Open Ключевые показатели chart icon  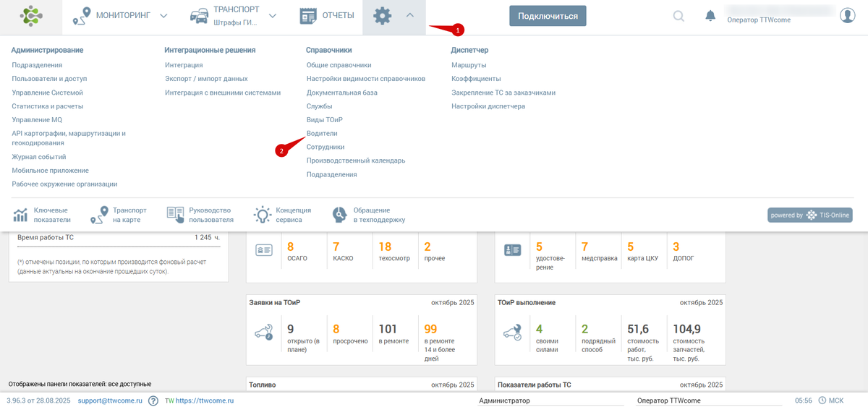click(21, 215)
